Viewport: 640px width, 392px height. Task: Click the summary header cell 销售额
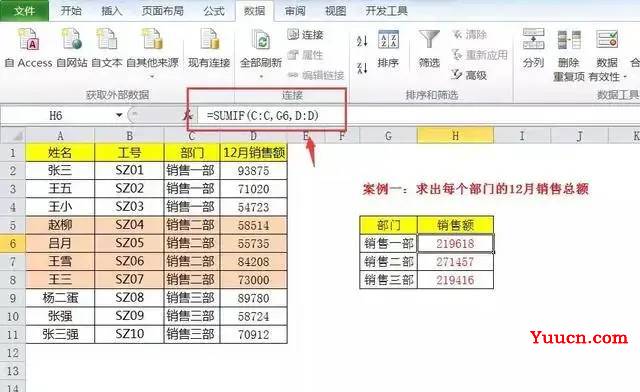click(455, 225)
